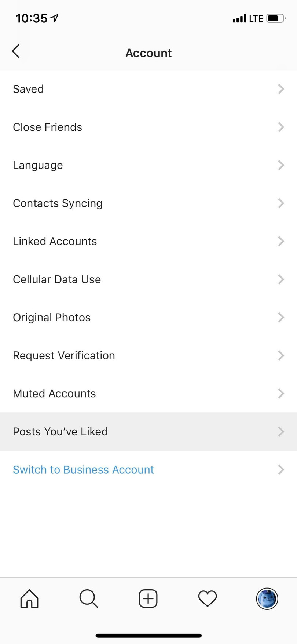
Task: Select Linked Accounts
Action: tap(55, 241)
